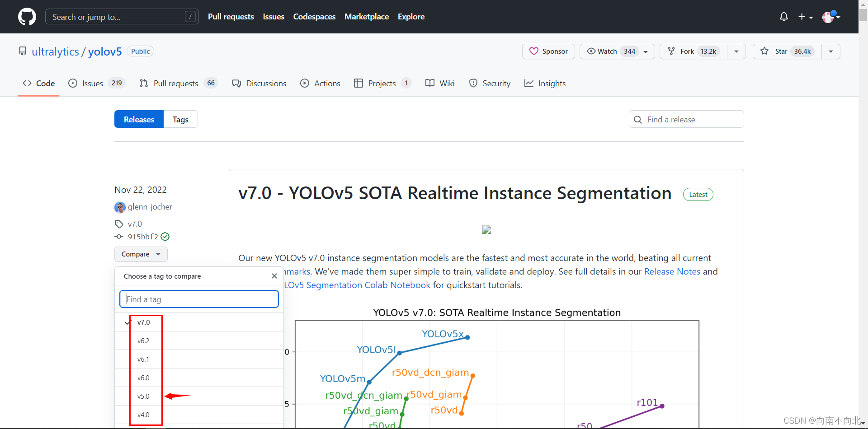Select tag v6.1 to compare
This screenshot has height=429, width=868.
pyautogui.click(x=199, y=359)
